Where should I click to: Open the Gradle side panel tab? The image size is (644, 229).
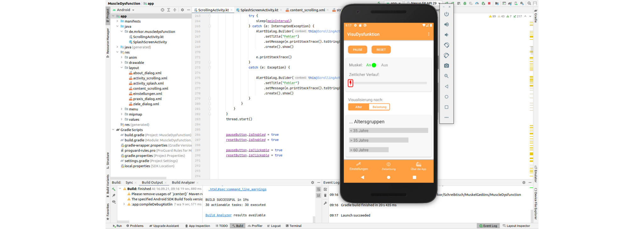(536, 16)
